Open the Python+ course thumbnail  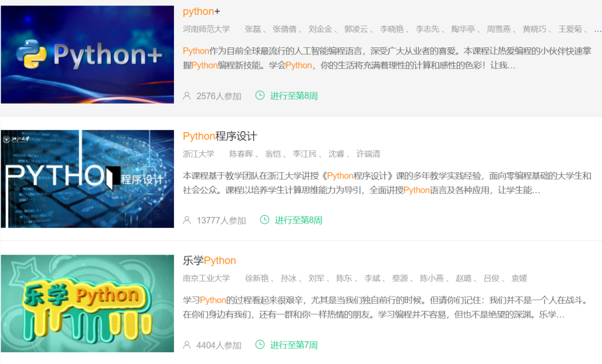point(87,55)
